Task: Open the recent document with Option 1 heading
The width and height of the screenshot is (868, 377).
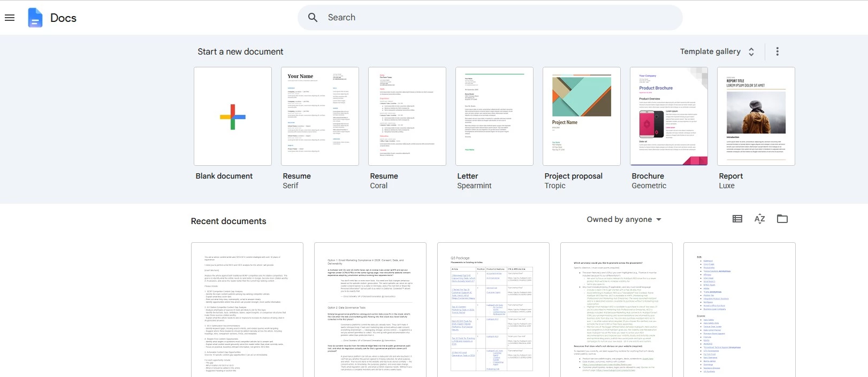Action: pos(370,310)
